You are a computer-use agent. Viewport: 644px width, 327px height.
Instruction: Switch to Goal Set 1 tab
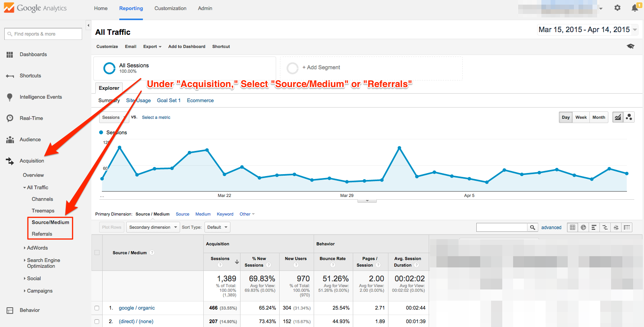[x=169, y=100]
